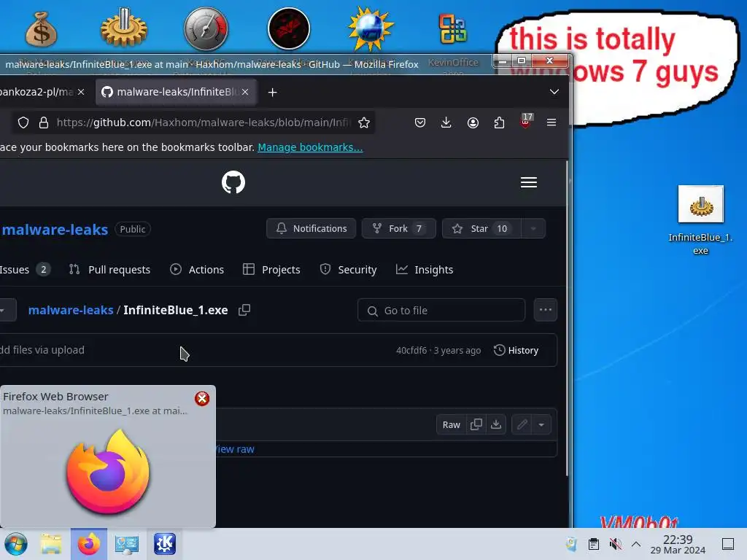
Task: Close the malware-leaks/InfiniteBlue tab
Action: click(245, 92)
